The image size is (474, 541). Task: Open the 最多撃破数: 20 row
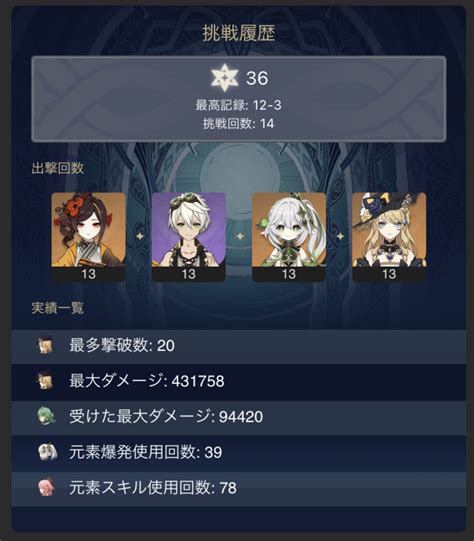click(x=239, y=346)
